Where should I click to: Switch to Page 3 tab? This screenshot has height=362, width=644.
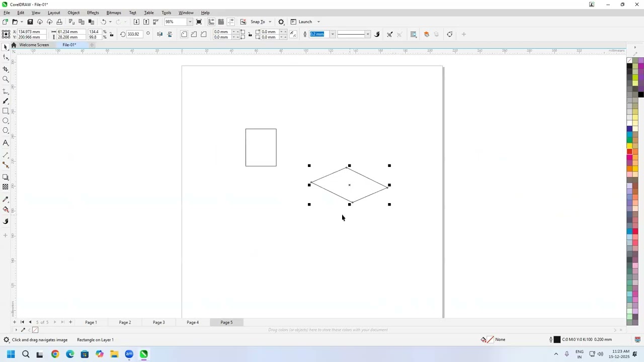tap(159, 322)
